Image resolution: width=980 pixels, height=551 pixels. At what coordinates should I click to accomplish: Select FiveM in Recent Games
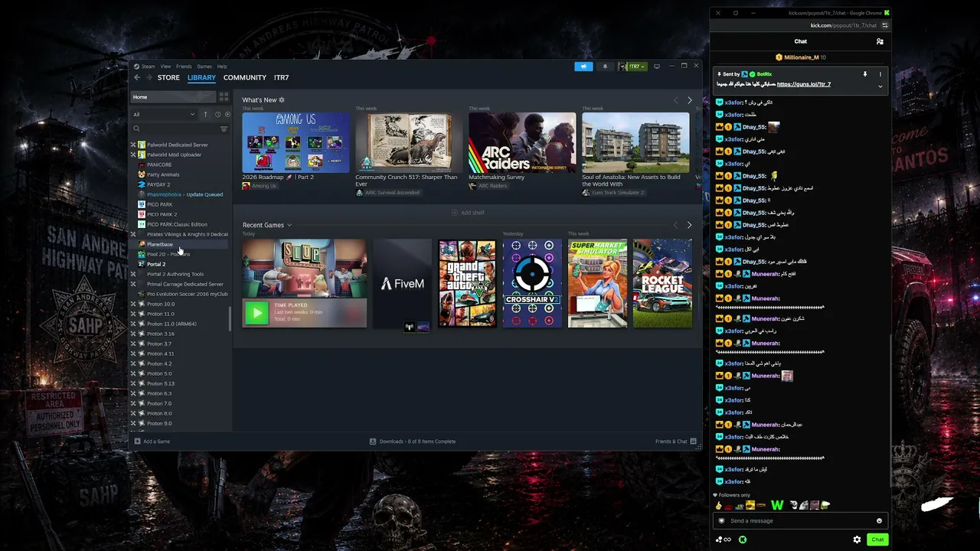pos(402,283)
